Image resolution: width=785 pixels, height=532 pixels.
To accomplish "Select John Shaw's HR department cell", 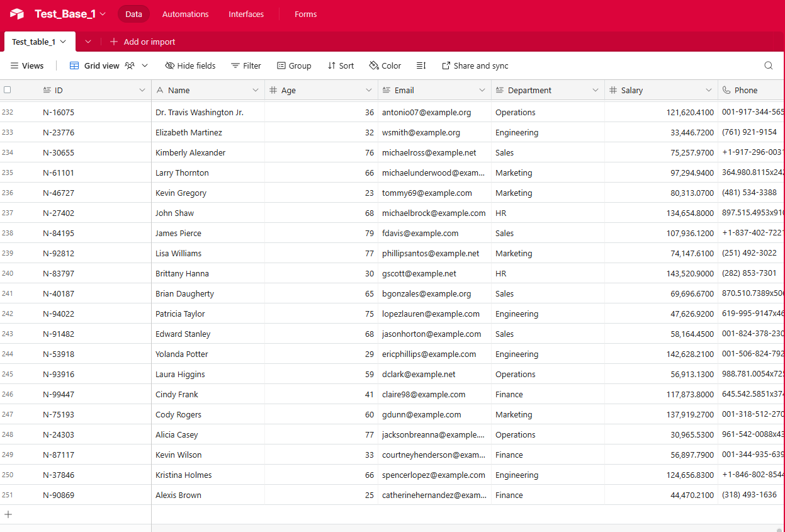I will pyautogui.click(x=548, y=213).
